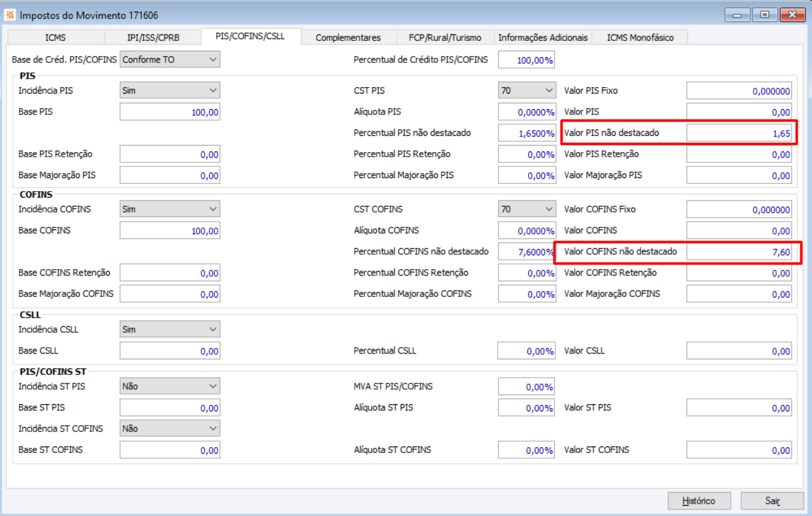Click the Histórico button

click(699, 501)
